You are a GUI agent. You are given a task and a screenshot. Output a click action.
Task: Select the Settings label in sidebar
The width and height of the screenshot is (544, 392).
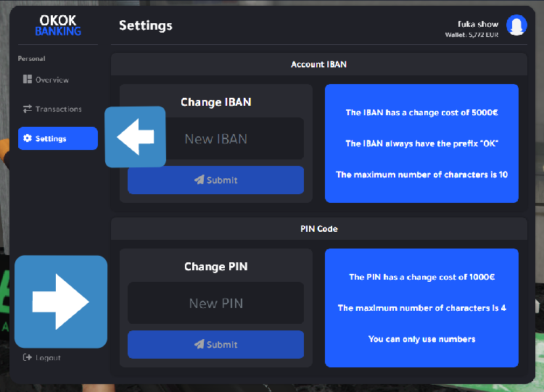[x=51, y=138]
